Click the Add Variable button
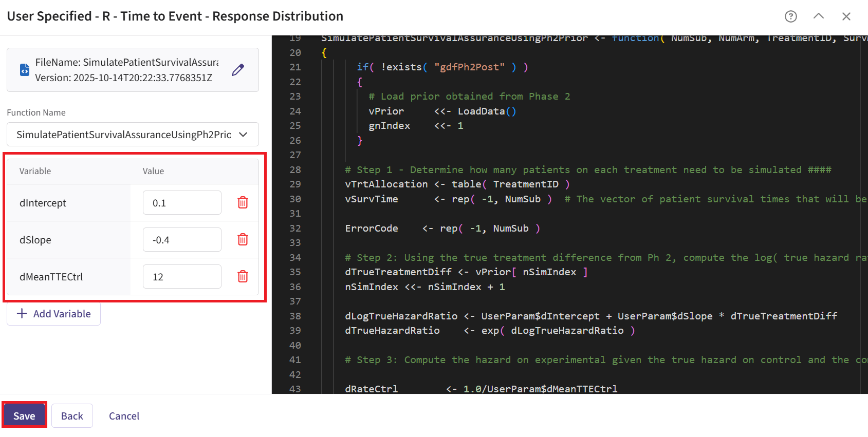 54,314
